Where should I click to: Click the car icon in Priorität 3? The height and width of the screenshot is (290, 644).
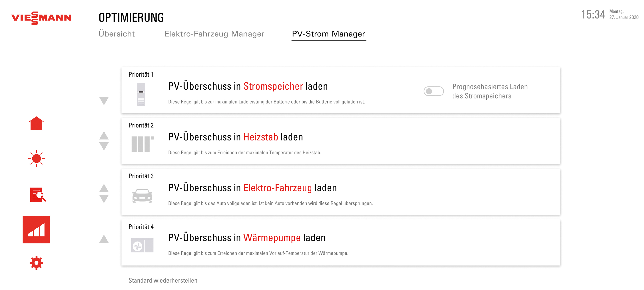click(x=142, y=196)
